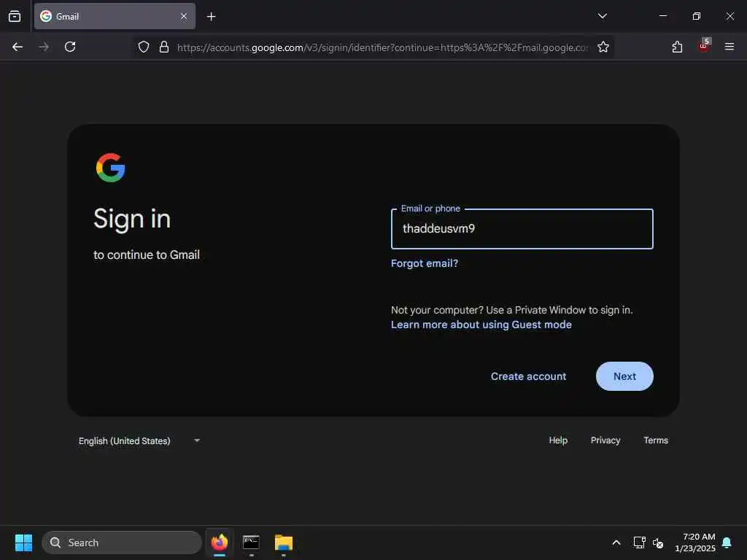This screenshot has width=747, height=560.
Task: Reload the current page
Action: pos(70,47)
